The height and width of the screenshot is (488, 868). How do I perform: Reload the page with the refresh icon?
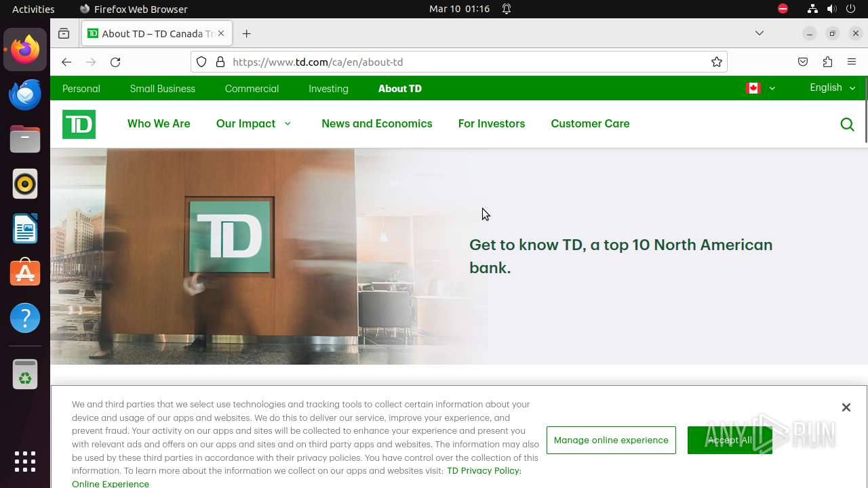tap(115, 62)
